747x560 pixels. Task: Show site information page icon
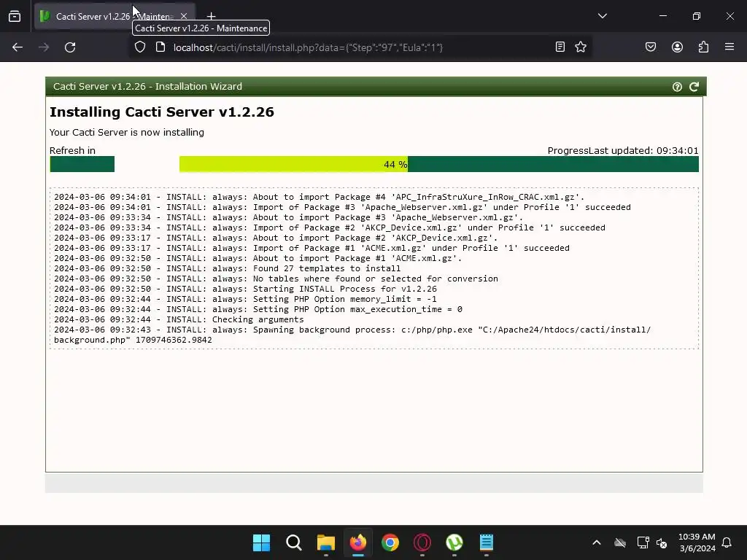[160, 47]
